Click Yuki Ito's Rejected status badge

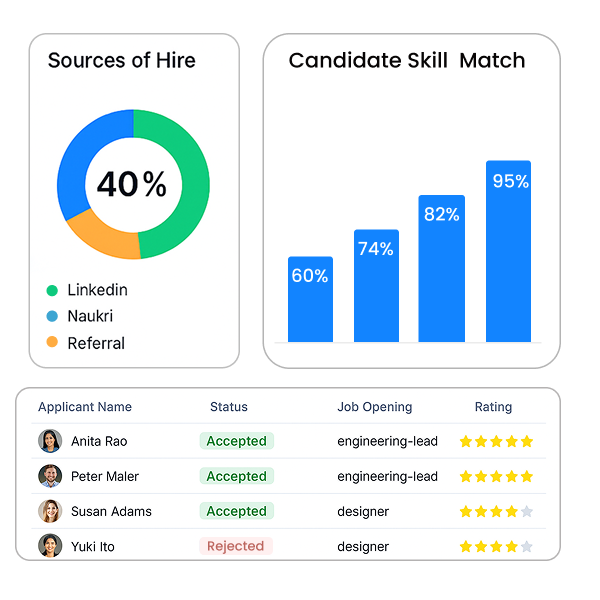pyautogui.click(x=236, y=546)
